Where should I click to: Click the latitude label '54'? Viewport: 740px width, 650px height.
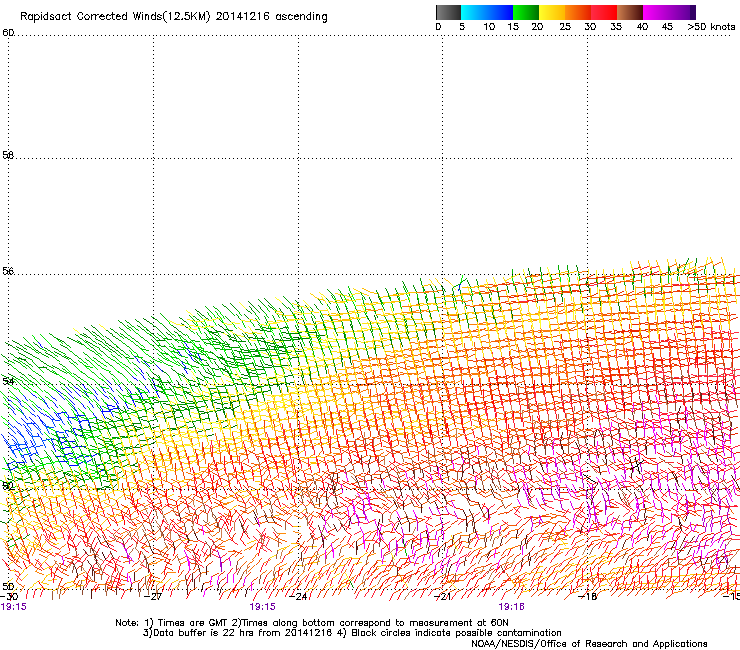[8, 381]
